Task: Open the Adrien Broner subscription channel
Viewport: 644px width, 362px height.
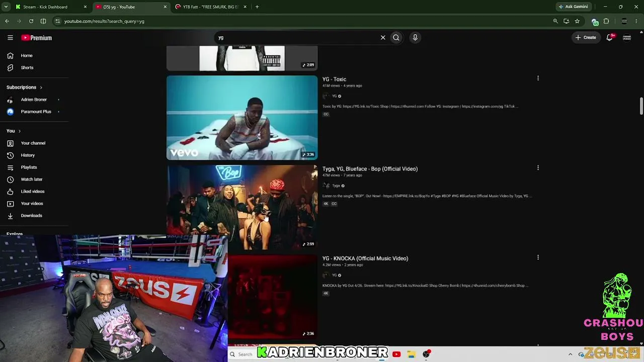Action: coord(34,100)
